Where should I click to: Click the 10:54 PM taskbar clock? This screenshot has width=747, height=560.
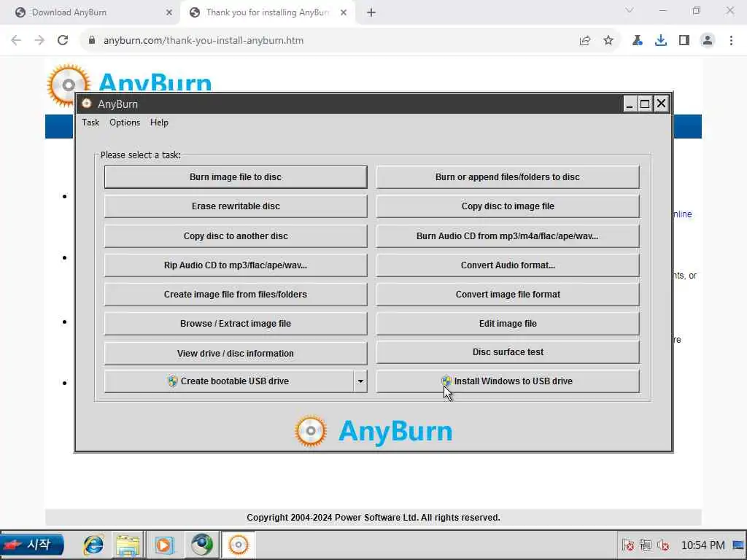pyautogui.click(x=703, y=545)
